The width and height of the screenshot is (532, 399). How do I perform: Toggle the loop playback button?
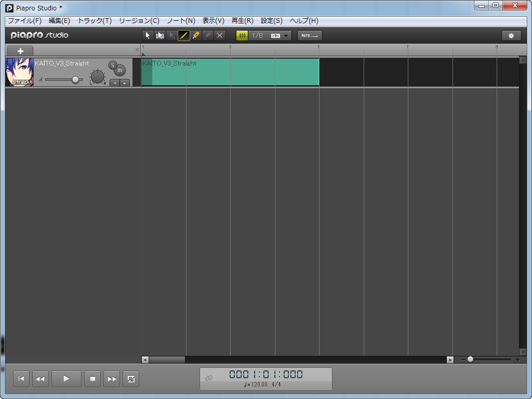131,379
